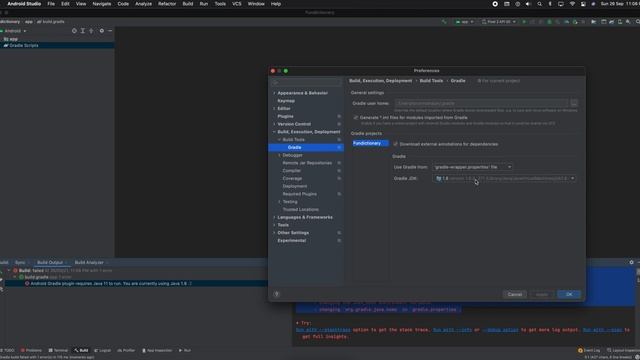This screenshot has width=640, height=360.
Task: Click the Wi-Fi icon in macOS menu bar
Action: coord(572,4)
